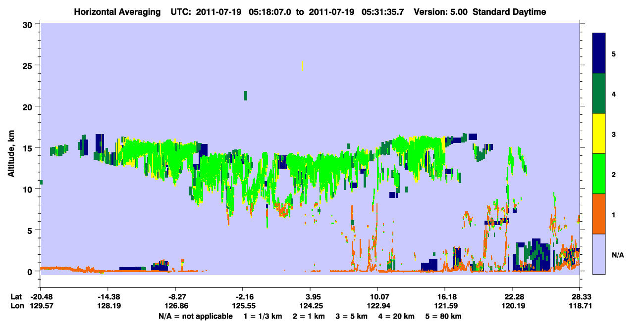The height and width of the screenshot is (330, 644).
Task: Click 'N/A = not applicable' legend text
Action: [x=195, y=316]
